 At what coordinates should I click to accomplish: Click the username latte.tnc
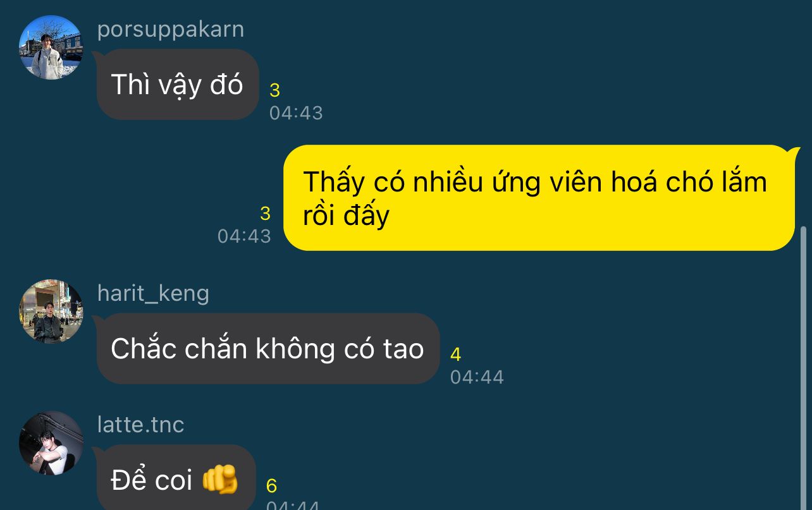click(140, 425)
